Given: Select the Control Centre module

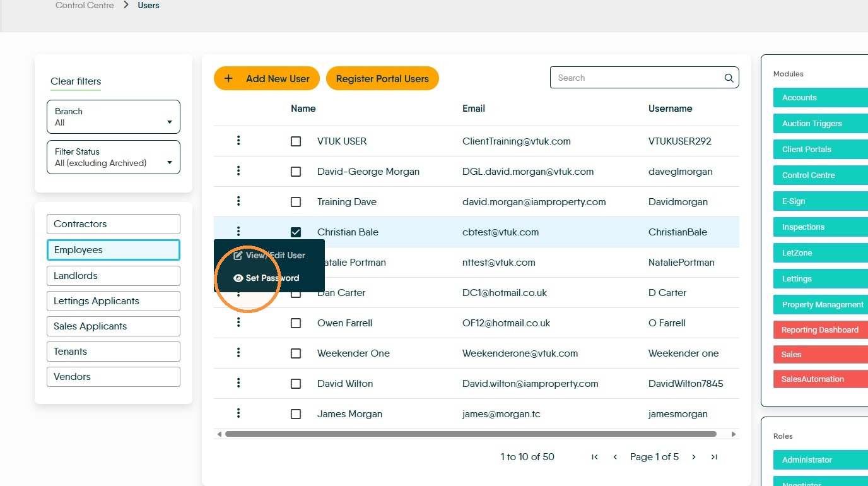Looking at the screenshot, I should [821, 175].
